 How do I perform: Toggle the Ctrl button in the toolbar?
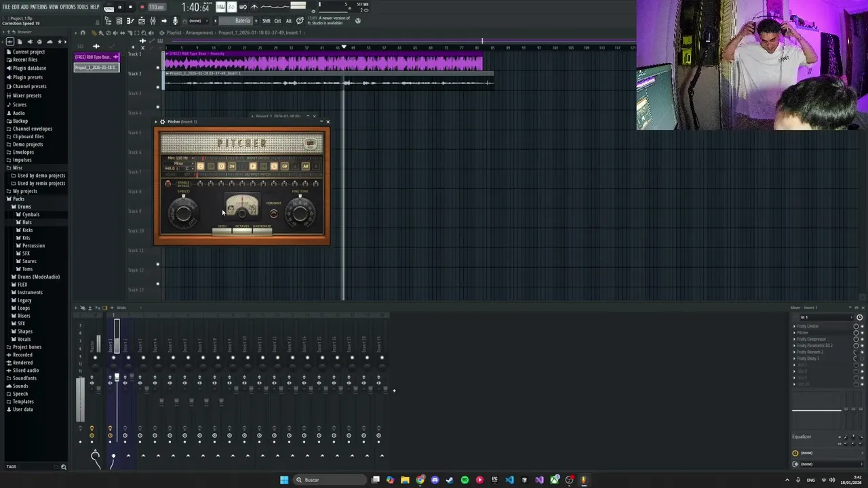click(277, 21)
